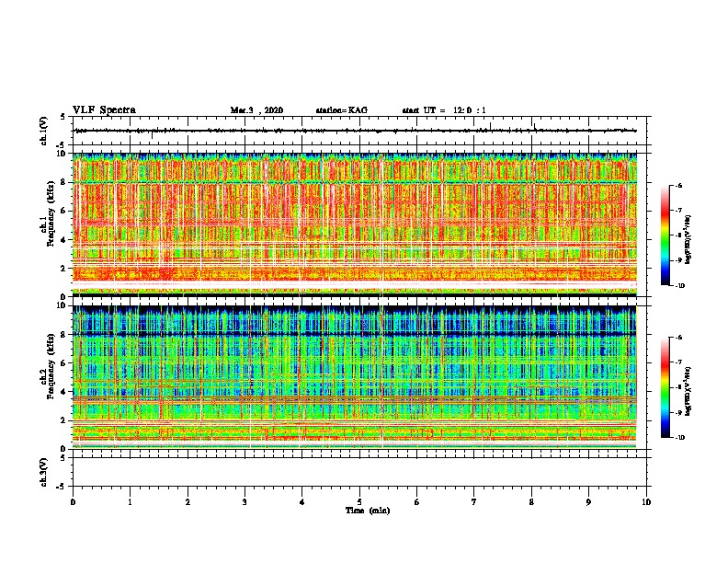Viewport: 728px width, 563px height.
Task: Click the ch.1 voltage waveform trace
Action: [x=355, y=131]
